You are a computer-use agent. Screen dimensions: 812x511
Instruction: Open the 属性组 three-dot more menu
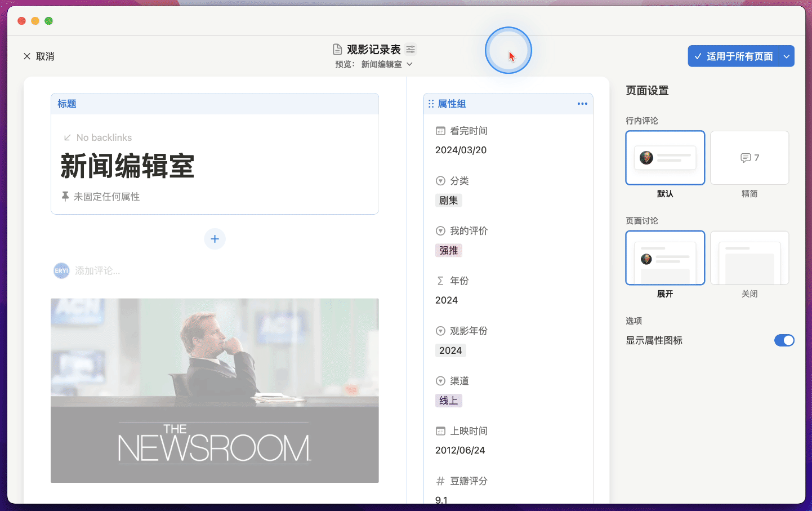click(582, 104)
